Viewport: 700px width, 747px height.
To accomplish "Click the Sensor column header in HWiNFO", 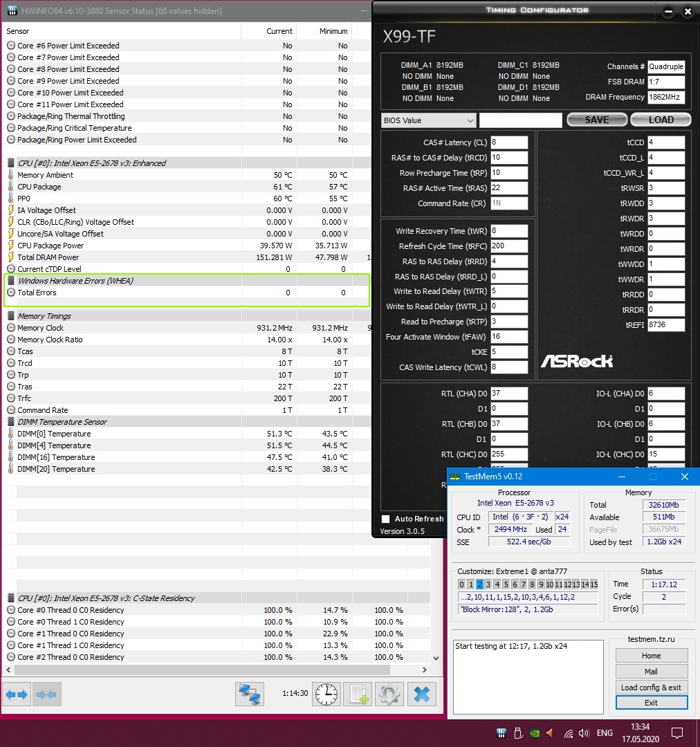I will point(122,31).
